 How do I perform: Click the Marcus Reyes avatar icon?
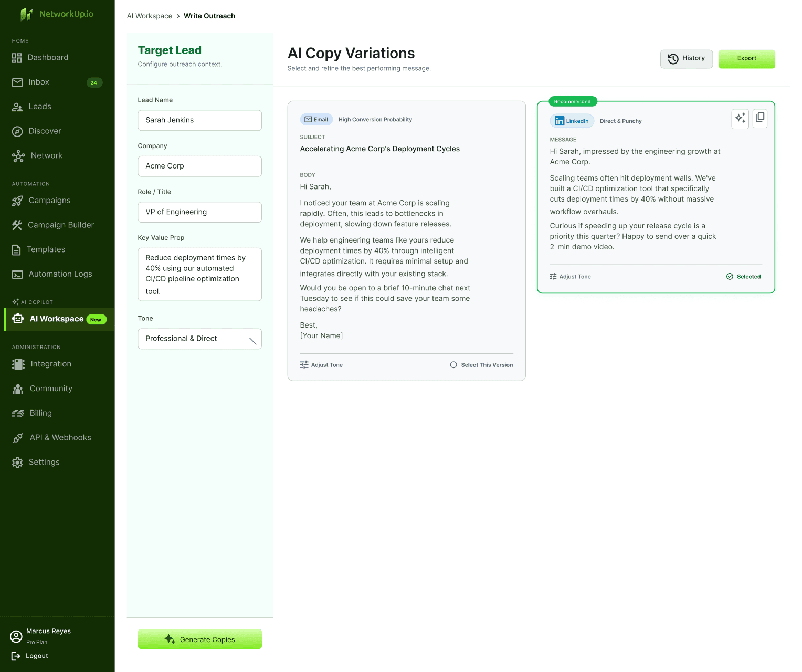click(16, 637)
